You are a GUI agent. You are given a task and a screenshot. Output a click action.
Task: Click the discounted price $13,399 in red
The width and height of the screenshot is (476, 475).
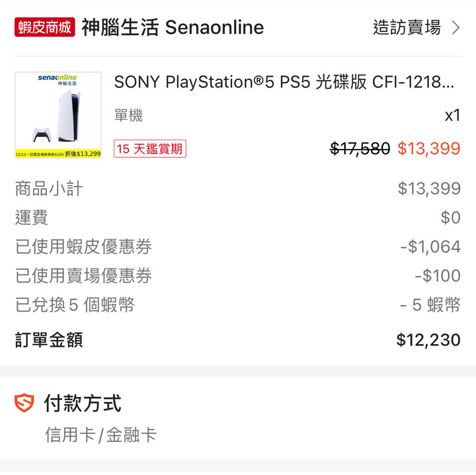tap(429, 148)
